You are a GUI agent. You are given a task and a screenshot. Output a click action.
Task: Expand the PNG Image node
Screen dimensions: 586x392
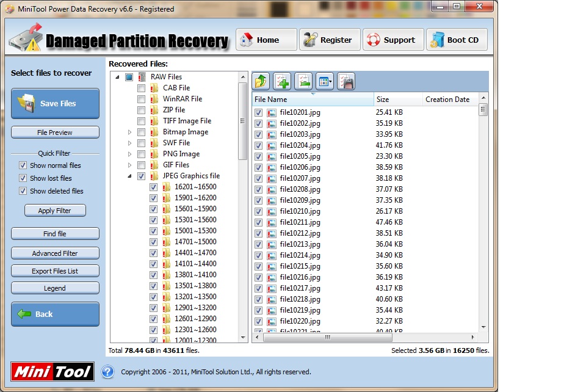click(129, 154)
